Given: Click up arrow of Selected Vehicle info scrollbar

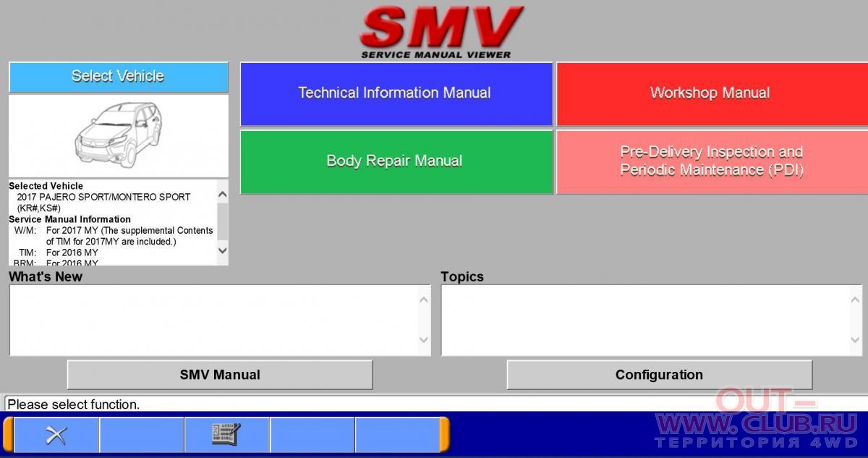Looking at the screenshot, I should (x=222, y=194).
